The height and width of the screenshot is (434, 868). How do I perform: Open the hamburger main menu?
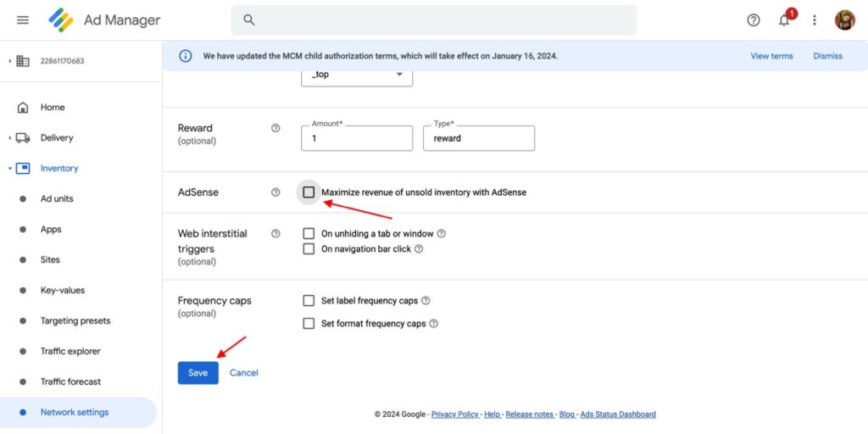23,19
